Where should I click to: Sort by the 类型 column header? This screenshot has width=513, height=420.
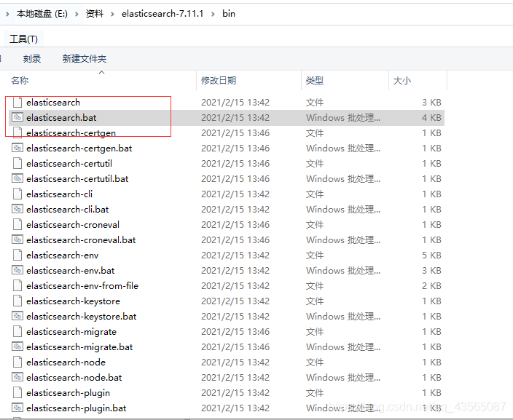315,80
